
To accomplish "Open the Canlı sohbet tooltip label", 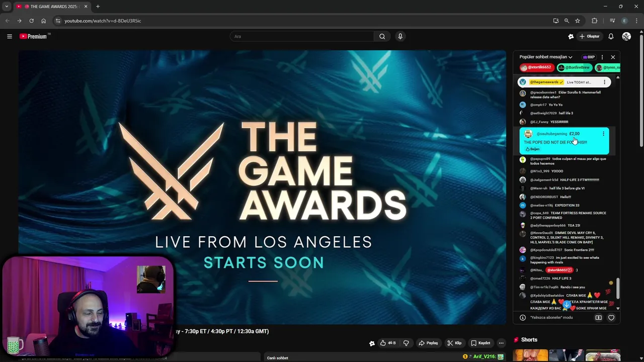I will pos(278,358).
